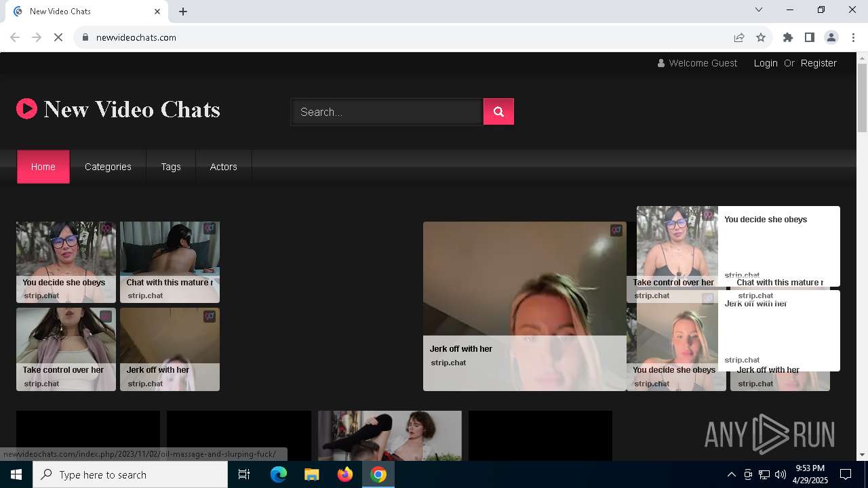Launch Firefox from the taskbar
Viewport: 868px width, 488px height.
point(345,474)
